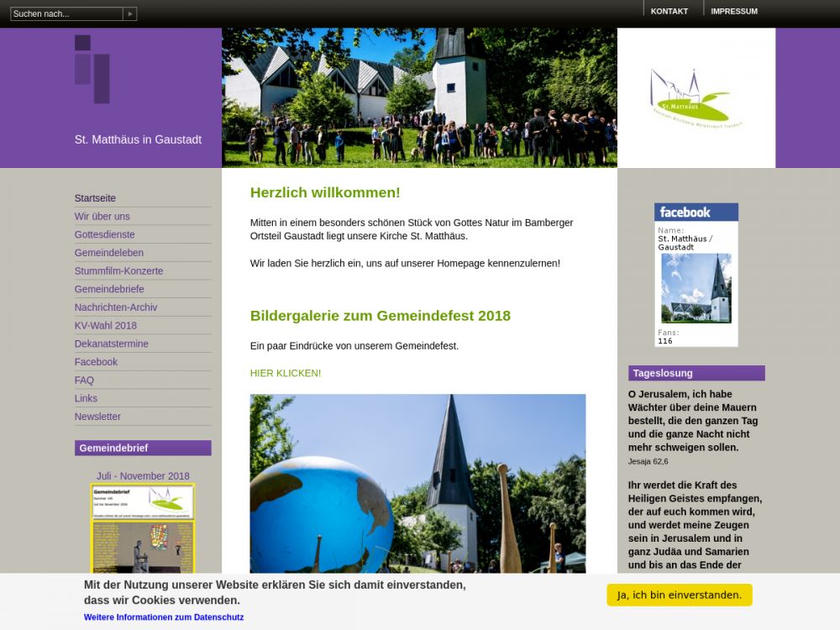Viewport: 840px width, 630px height.
Task: Accept cookies with 'Ja, ich bin einverstanden.'
Action: point(679,595)
